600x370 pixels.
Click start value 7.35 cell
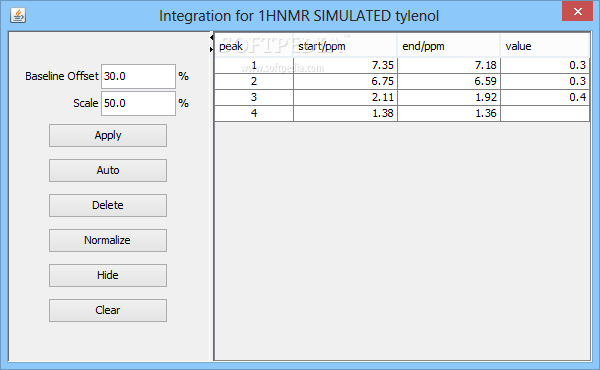click(346, 65)
